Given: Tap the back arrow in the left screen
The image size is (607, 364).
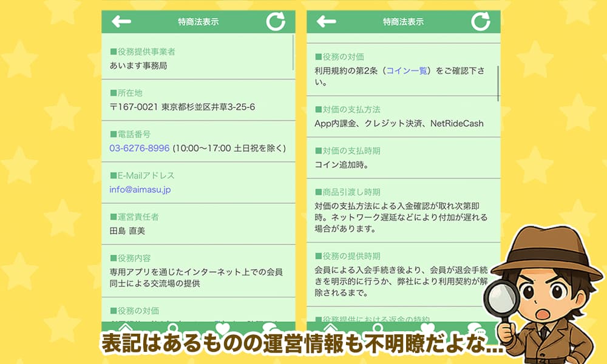Looking at the screenshot, I should pos(121,22).
